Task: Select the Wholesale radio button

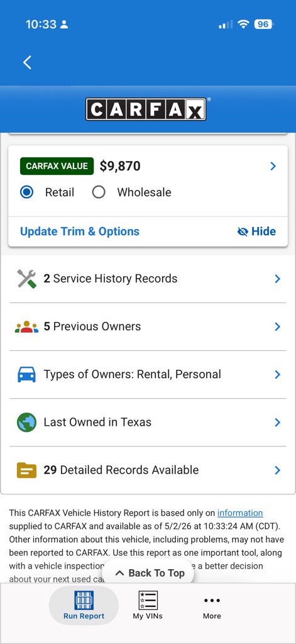Action: pyautogui.click(x=99, y=192)
